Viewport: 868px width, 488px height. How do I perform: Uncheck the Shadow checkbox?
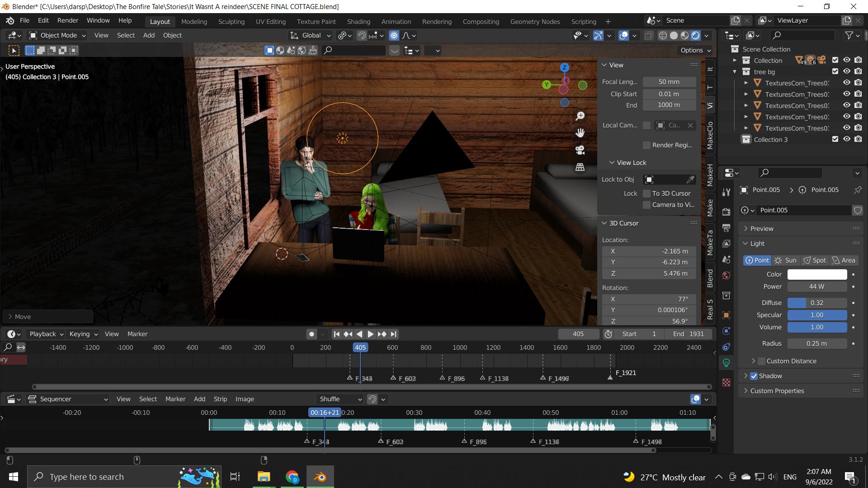[754, 376]
